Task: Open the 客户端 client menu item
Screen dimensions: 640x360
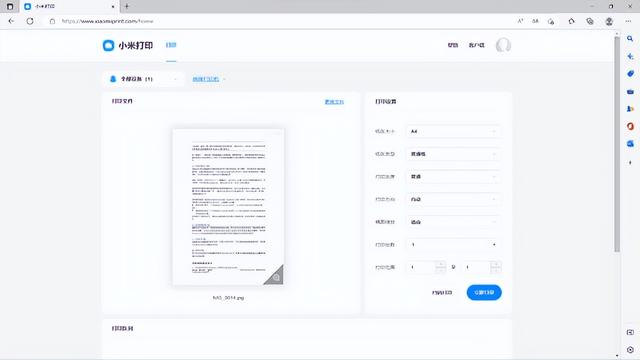Action: coord(476,45)
